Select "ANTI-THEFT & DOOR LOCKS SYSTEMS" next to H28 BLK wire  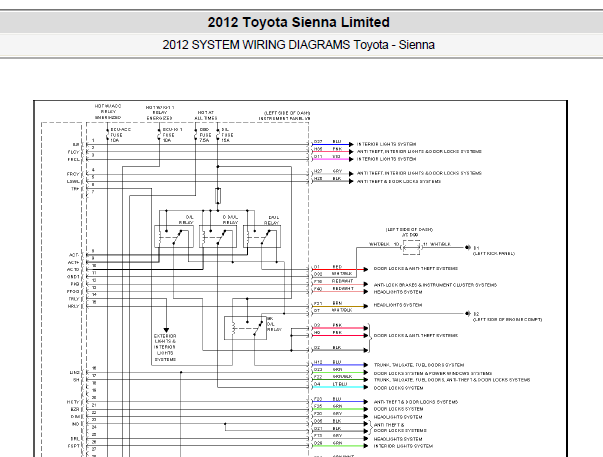point(399,182)
